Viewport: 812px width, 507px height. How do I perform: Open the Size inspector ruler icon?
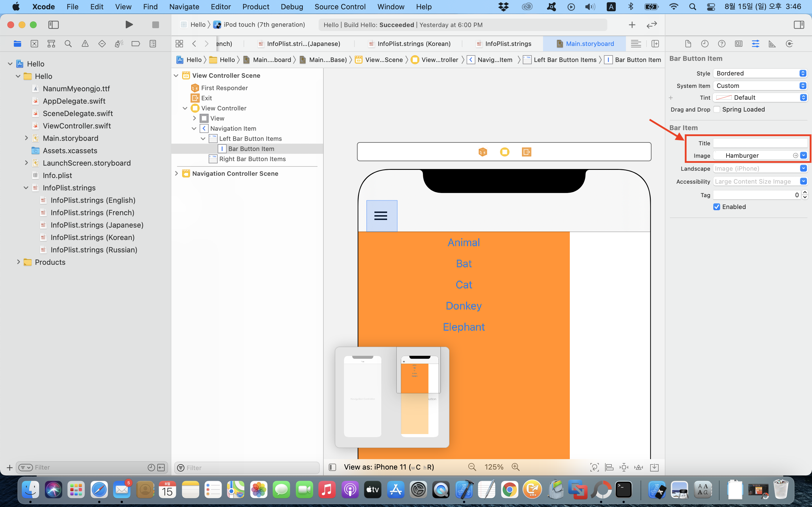[772, 44]
